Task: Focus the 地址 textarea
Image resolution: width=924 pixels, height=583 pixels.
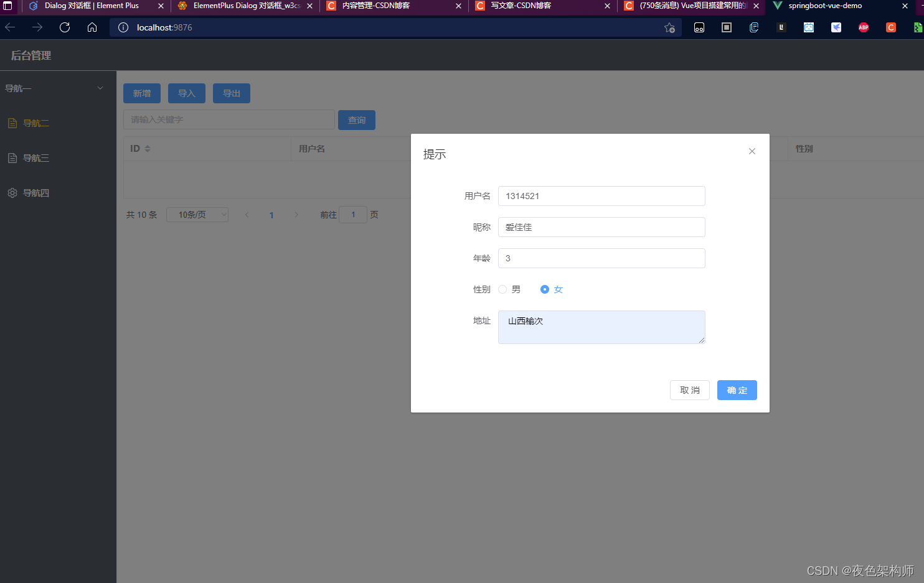Action: click(601, 327)
